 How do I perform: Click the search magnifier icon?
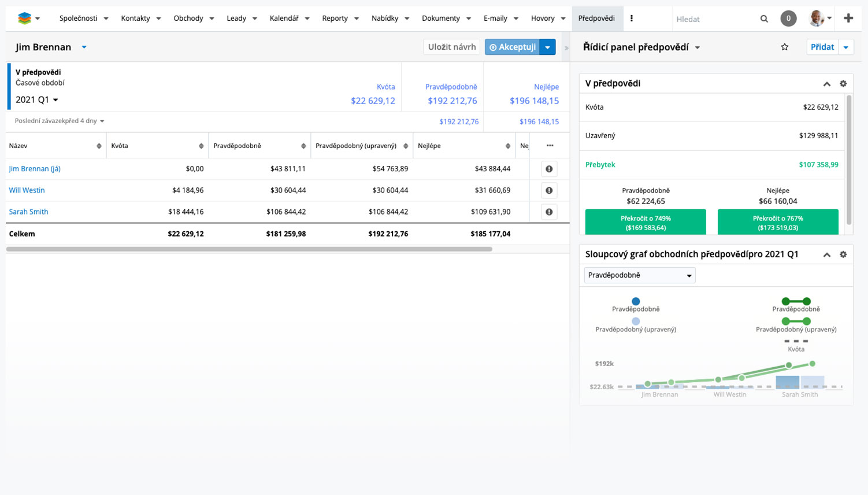pyautogui.click(x=764, y=19)
